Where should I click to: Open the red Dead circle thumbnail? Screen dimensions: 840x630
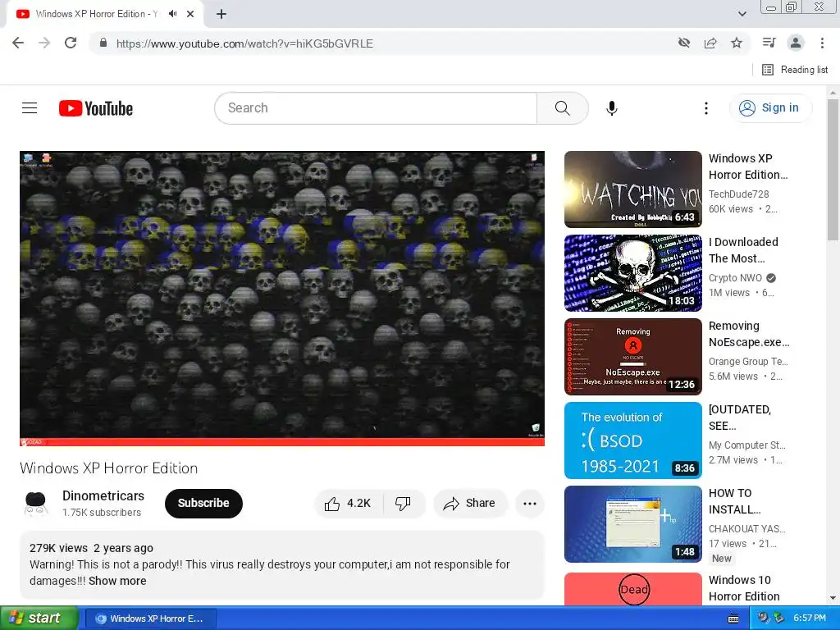click(x=632, y=589)
